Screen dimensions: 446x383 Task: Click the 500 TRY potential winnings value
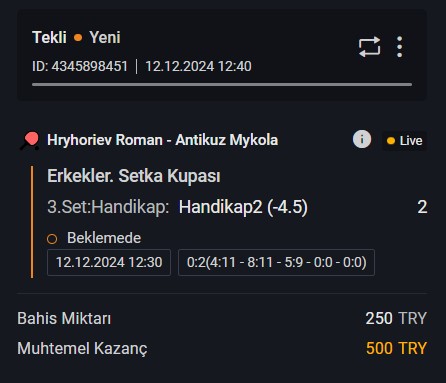(396, 348)
